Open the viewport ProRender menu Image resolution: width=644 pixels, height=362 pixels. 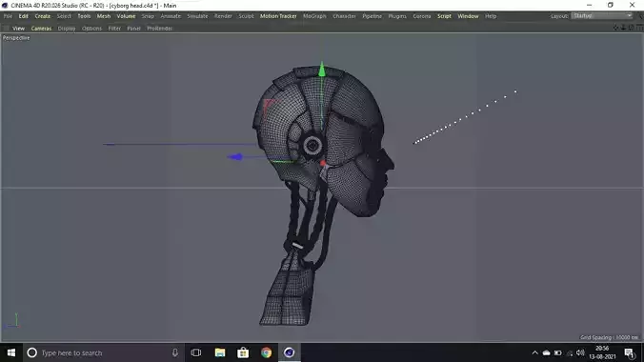coord(159,29)
